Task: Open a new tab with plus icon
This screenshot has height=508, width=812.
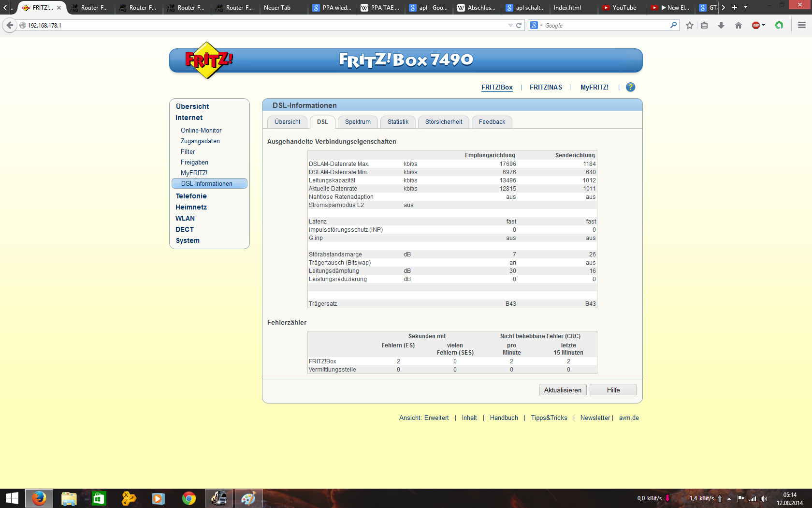Action: tap(735, 7)
